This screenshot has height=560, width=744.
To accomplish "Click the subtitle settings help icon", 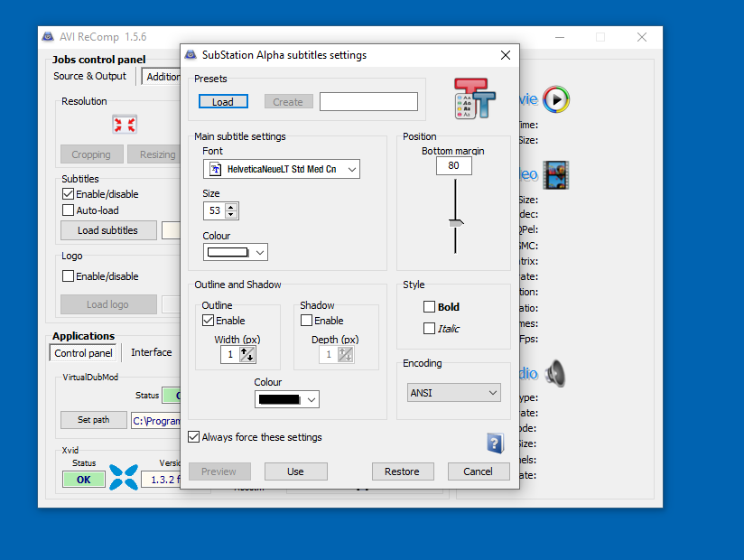I will 495,443.
